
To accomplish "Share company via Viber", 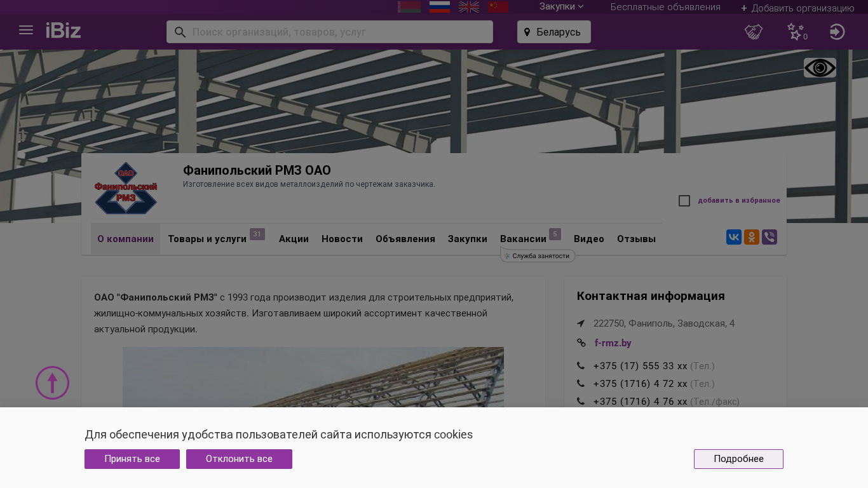I will (x=770, y=237).
